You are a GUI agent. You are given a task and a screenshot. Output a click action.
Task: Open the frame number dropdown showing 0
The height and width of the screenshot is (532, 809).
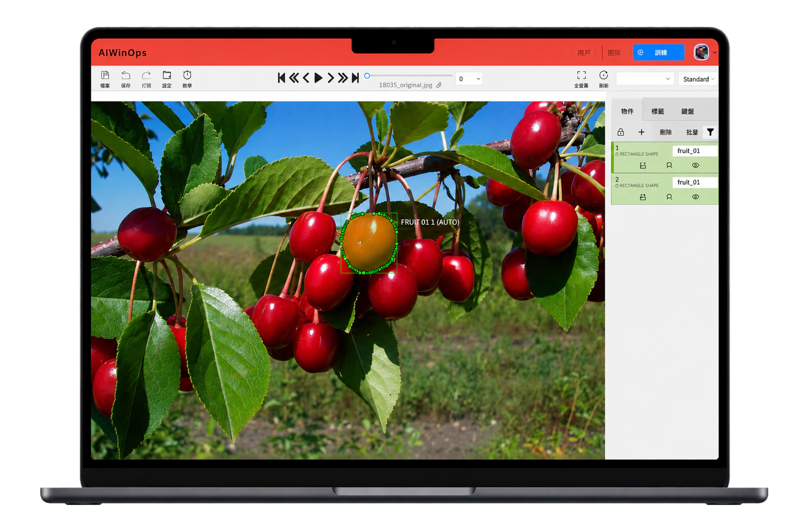point(469,79)
